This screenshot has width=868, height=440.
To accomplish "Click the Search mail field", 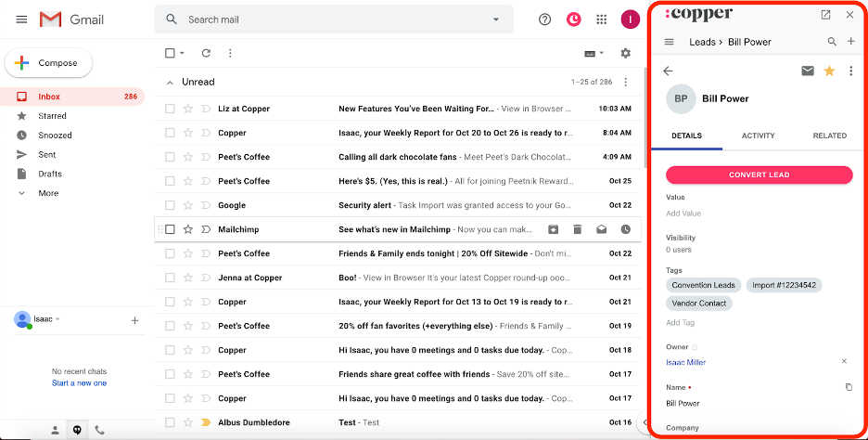I will [x=334, y=19].
